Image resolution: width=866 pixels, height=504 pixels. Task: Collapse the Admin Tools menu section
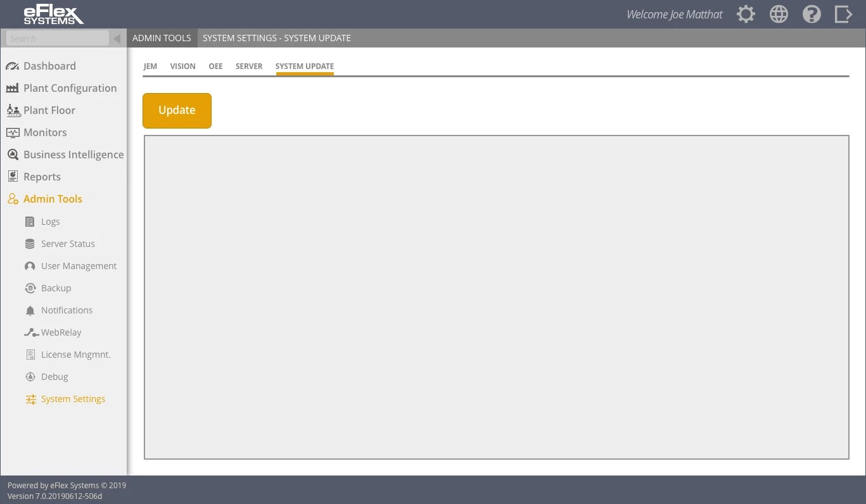[53, 199]
